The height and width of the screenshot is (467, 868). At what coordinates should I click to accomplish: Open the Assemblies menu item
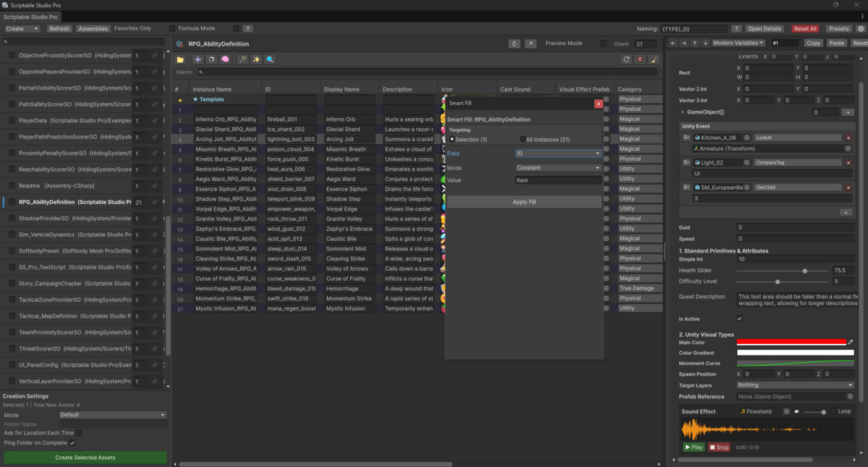tap(93, 28)
